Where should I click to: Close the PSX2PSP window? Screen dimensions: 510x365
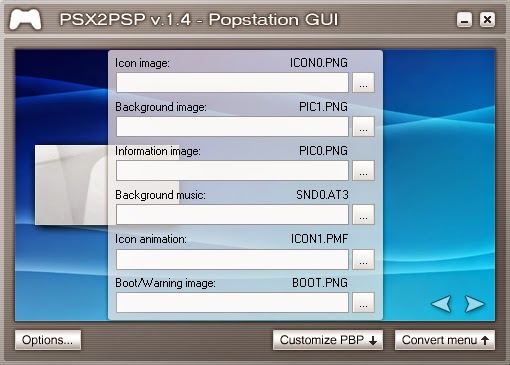coord(487,20)
